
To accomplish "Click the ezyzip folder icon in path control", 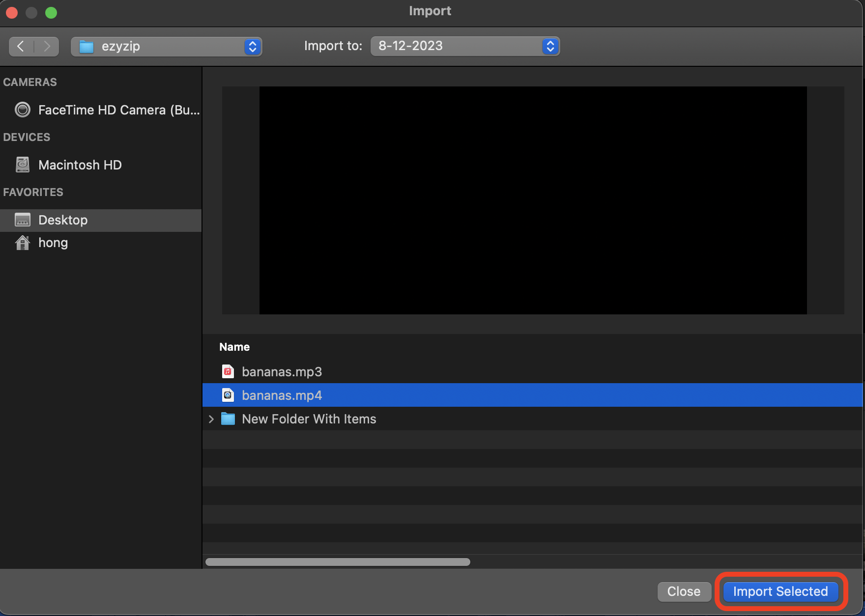I will [86, 46].
